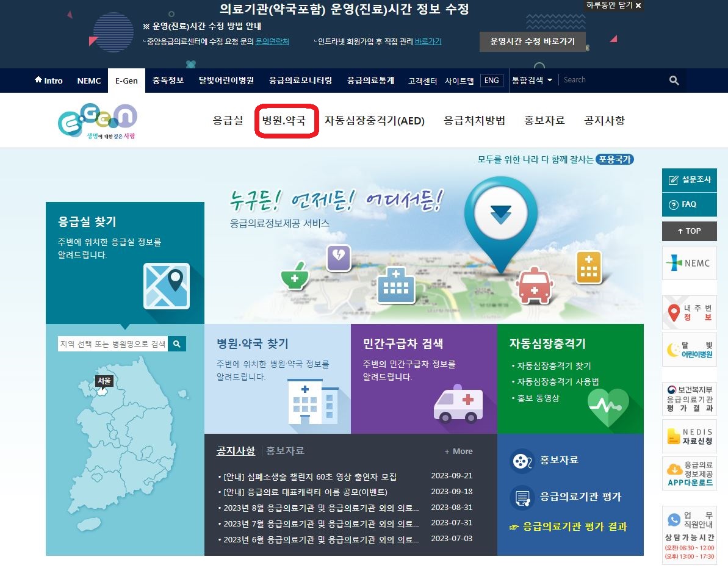
Task: Click the 운영시간 수정 바로가기 button
Action: pos(533,42)
